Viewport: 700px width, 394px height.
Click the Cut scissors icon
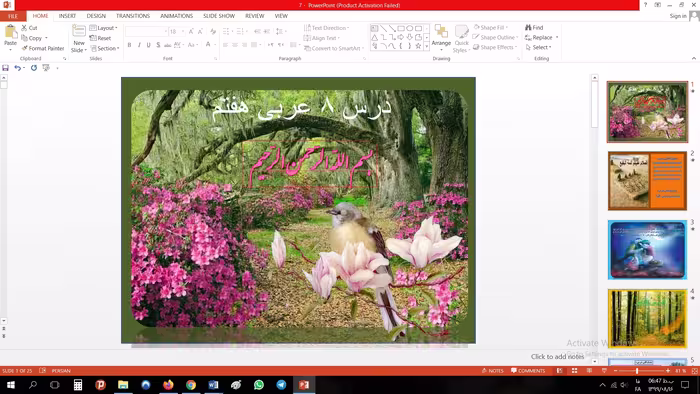tap(24, 28)
